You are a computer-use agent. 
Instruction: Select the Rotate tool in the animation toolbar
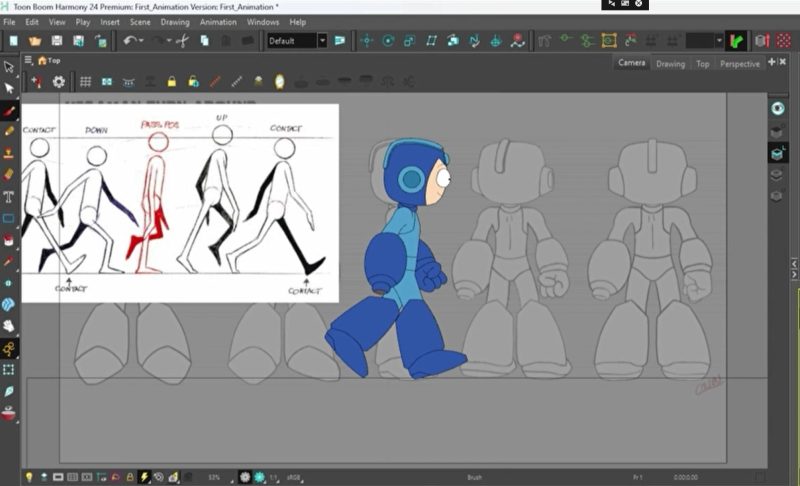[x=388, y=41]
